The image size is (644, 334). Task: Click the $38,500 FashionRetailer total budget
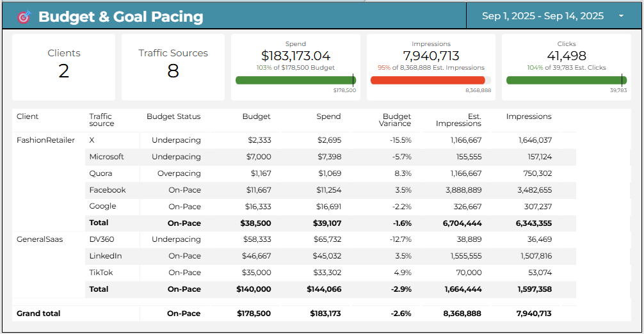tap(255, 223)
